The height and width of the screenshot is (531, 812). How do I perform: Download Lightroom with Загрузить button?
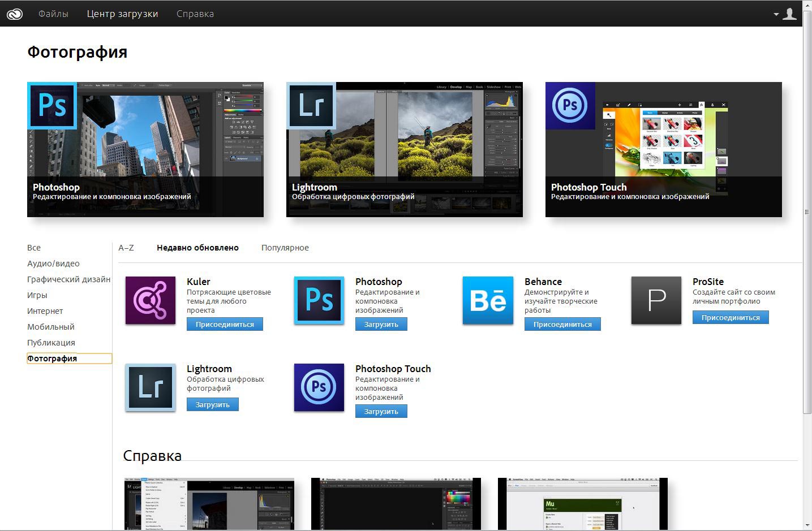click(x=213, y=404)
